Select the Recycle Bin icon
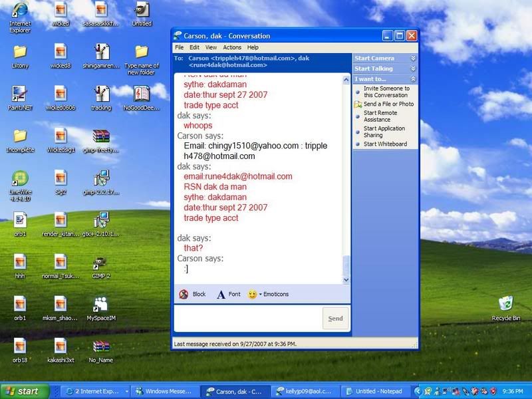Image resolution: width=532 pixels, height=399 pixels. [506, 308]
